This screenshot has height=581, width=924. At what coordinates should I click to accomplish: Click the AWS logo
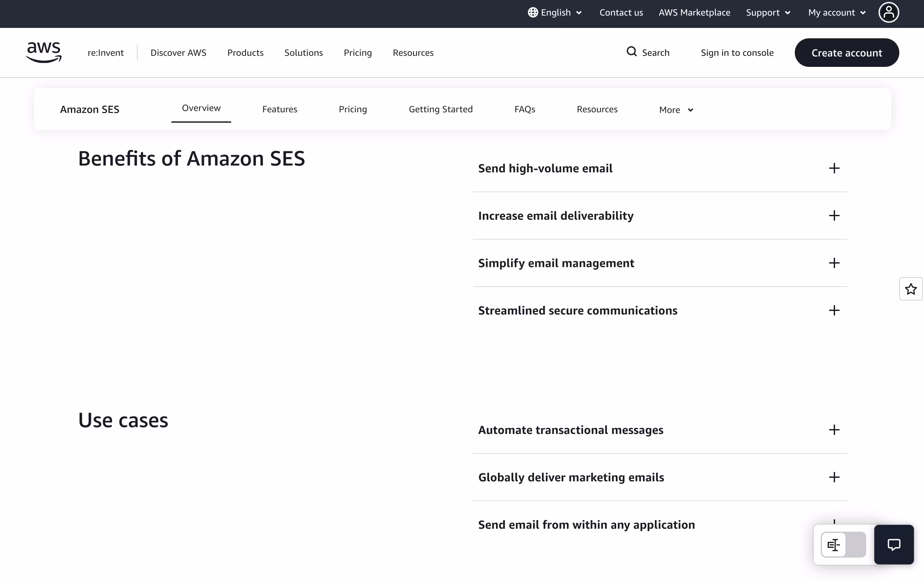click(44, 52)
